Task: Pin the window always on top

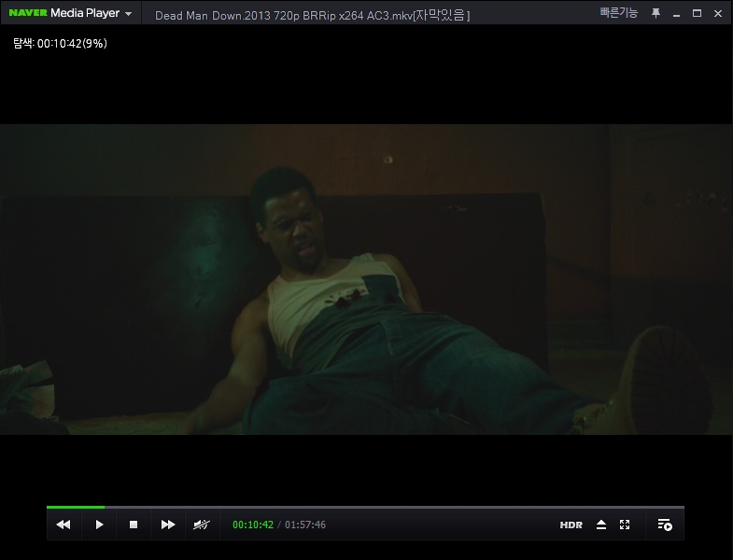Action: coord(655,13)
